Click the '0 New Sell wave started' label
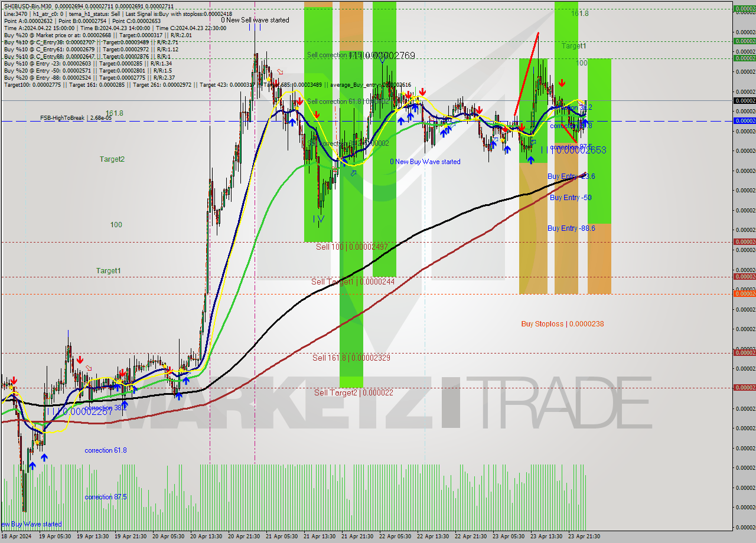Image resolution: width=756 pixels, height=543 pixels. coord(255,20)
